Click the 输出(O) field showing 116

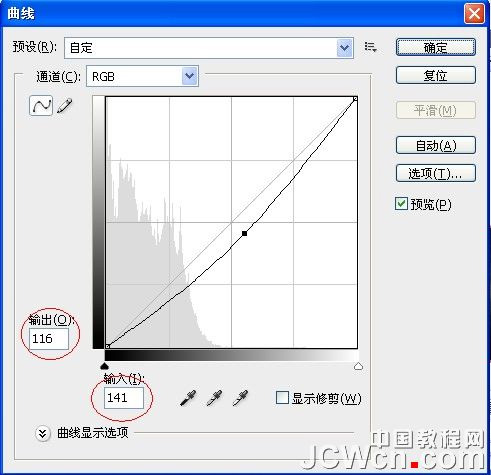pos(49,339)
